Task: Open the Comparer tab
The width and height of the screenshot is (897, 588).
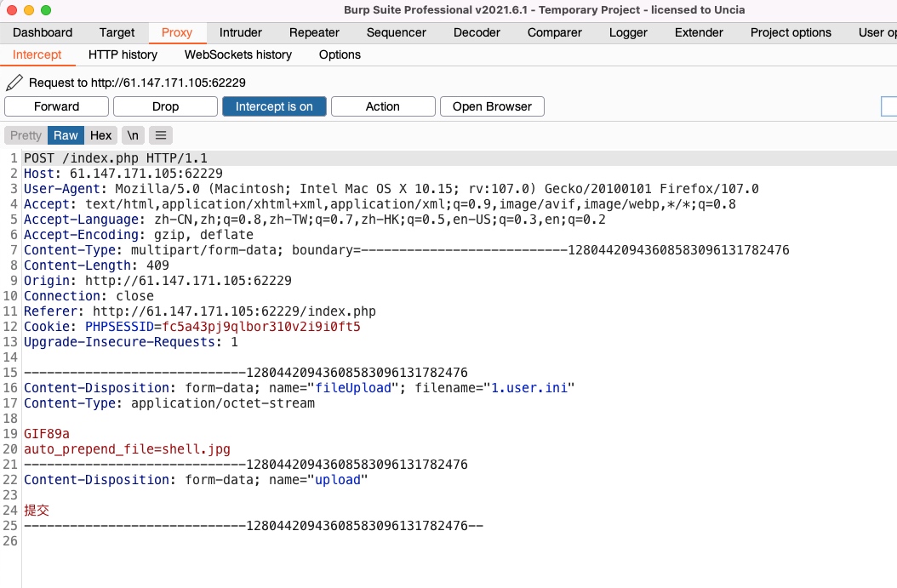Action: 554,32
